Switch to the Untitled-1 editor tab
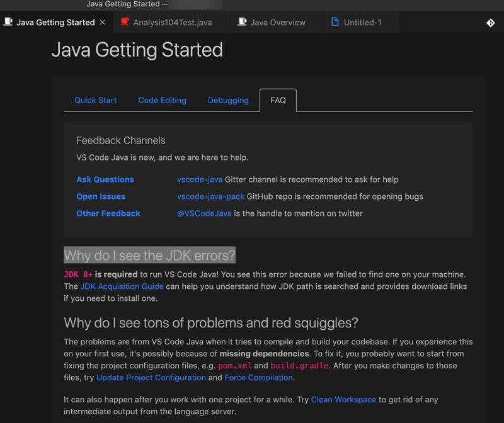504x423 pixels. (362, 23)
